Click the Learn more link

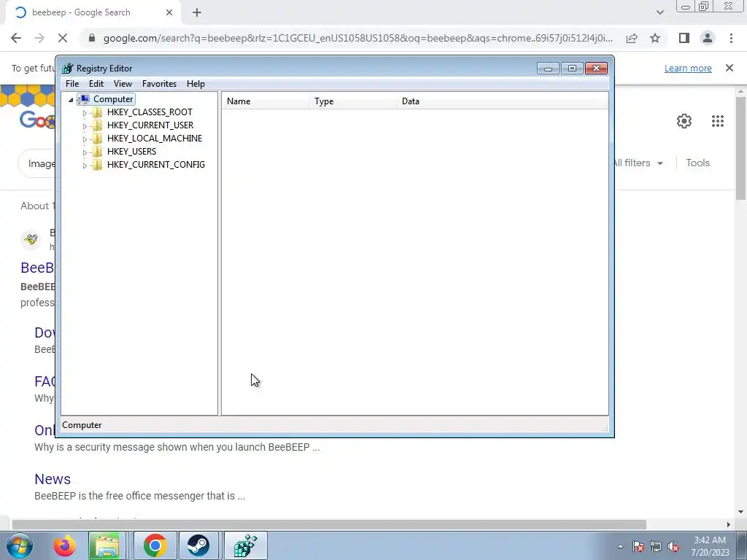coord(688,69)
